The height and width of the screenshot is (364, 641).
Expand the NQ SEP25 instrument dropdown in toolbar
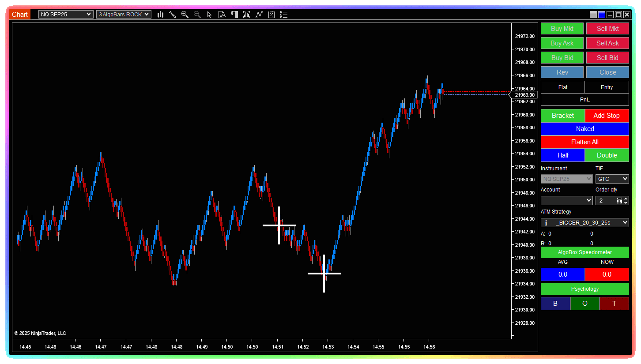(x=66, y=15)
